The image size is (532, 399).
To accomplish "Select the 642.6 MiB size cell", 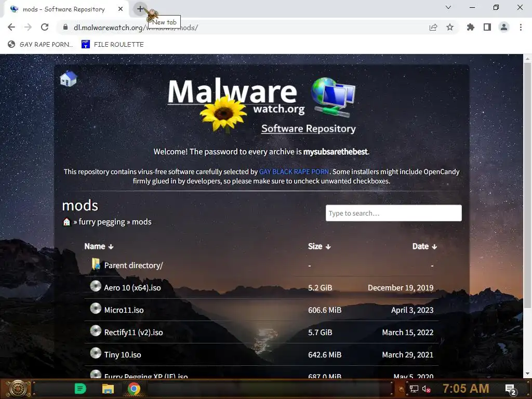I will [325, 355].
